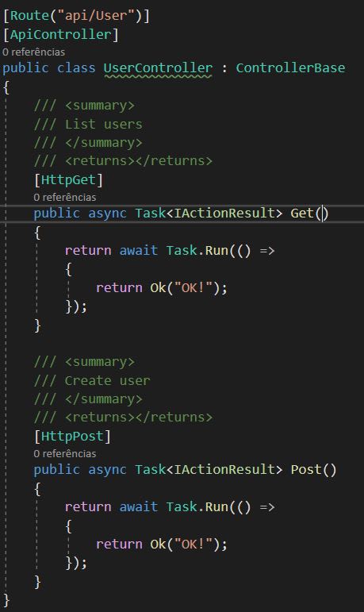The width and height of the screenshot is (364, 612).
Task: Place the cursor on the Get method name
Action: [x=302, y=213]
